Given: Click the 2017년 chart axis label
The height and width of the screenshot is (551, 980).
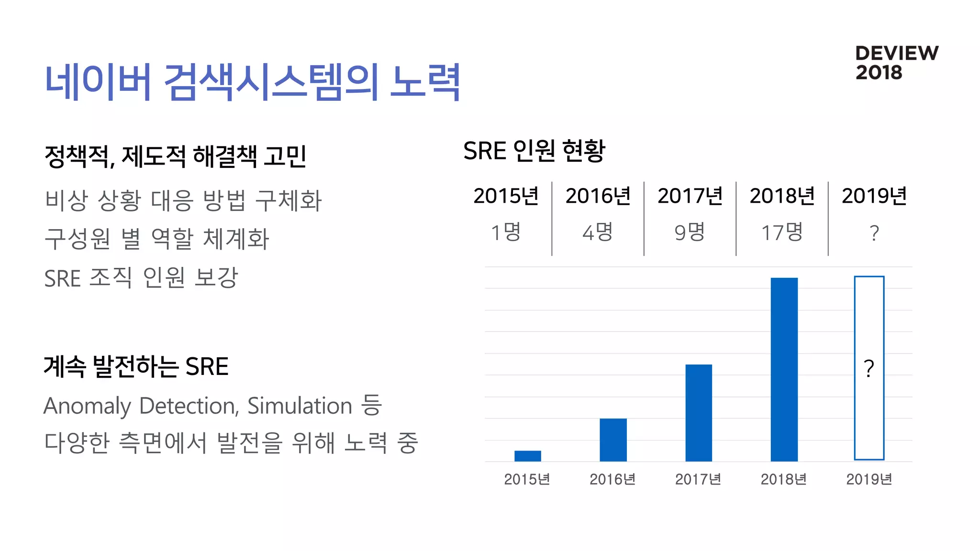Looking at the screenshot, I should point(698,479).
